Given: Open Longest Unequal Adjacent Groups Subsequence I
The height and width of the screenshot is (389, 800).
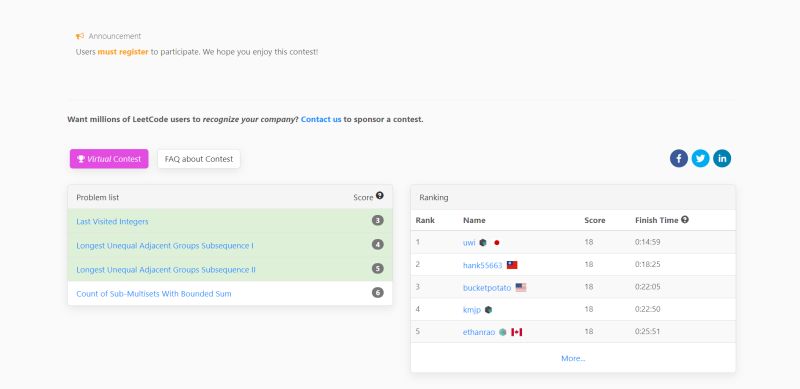Looking at the screenshot, I should tap(165, 246).
